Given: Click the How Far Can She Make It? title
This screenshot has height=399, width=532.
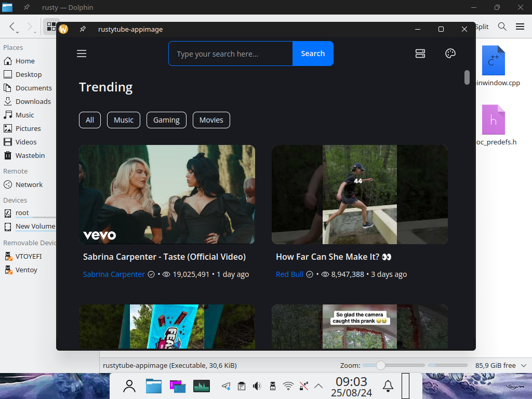Looking at the screenshot, I should [x=334, y=257].
